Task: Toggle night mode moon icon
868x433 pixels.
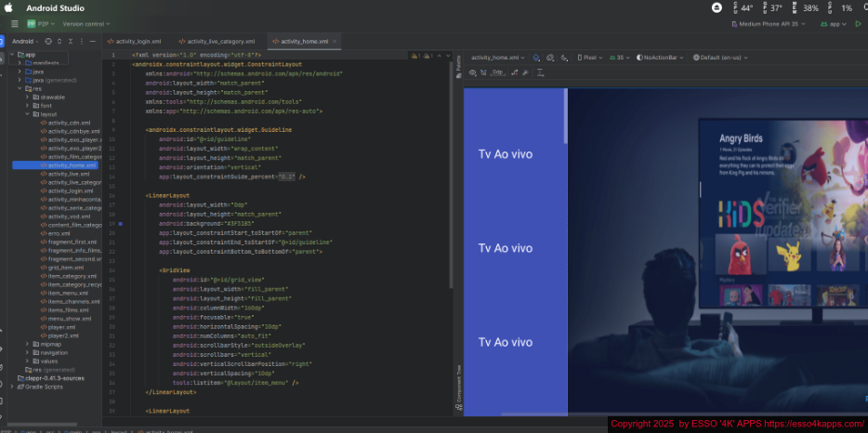Action: 564,58
